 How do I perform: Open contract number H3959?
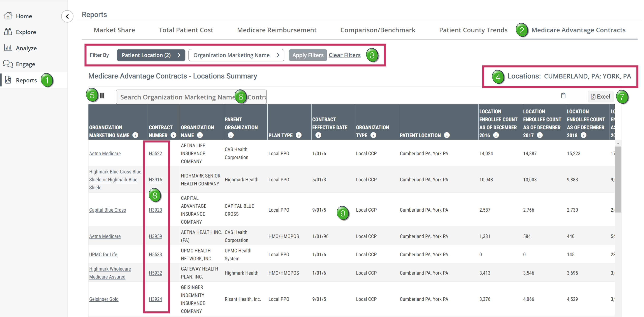155,236
